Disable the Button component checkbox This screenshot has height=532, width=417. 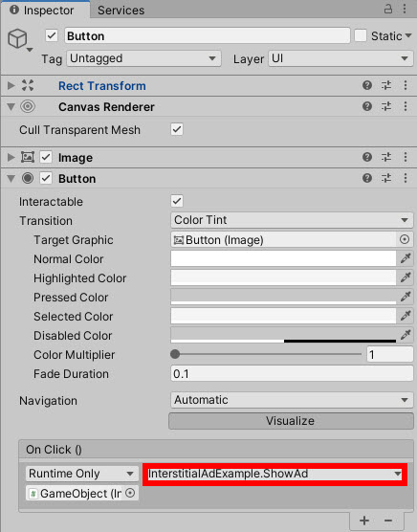pos(46,178)
